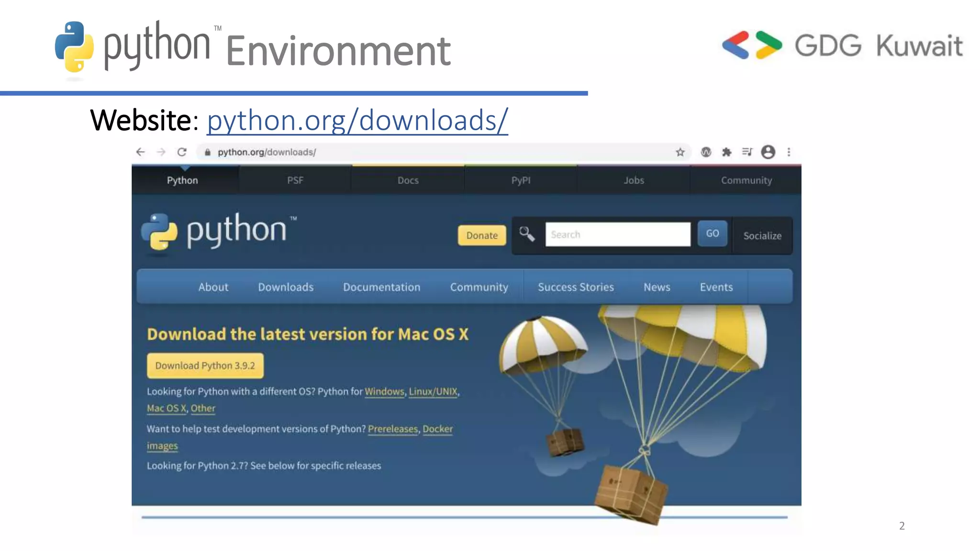Open the browser three-dot menu
This screenshot has width=980, height=551.
click(x=789, y=152)
